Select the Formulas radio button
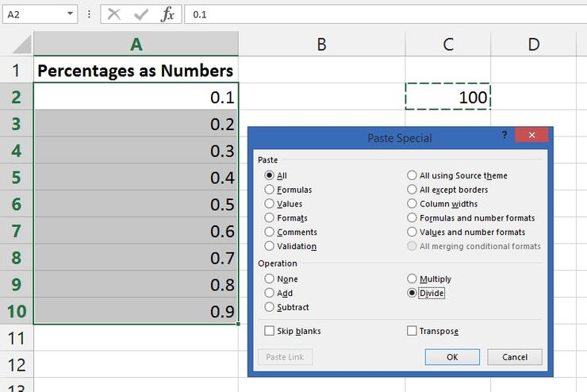This screenshot has width=587, height=392. coord(270,190)
